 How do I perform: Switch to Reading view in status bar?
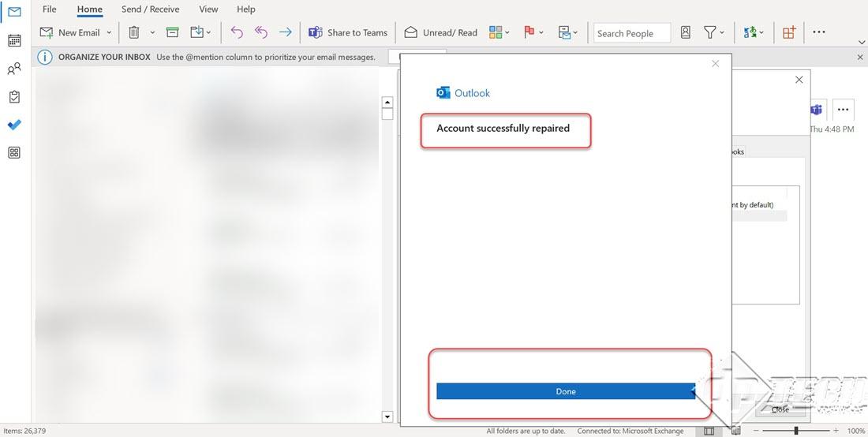click(735, 431)
